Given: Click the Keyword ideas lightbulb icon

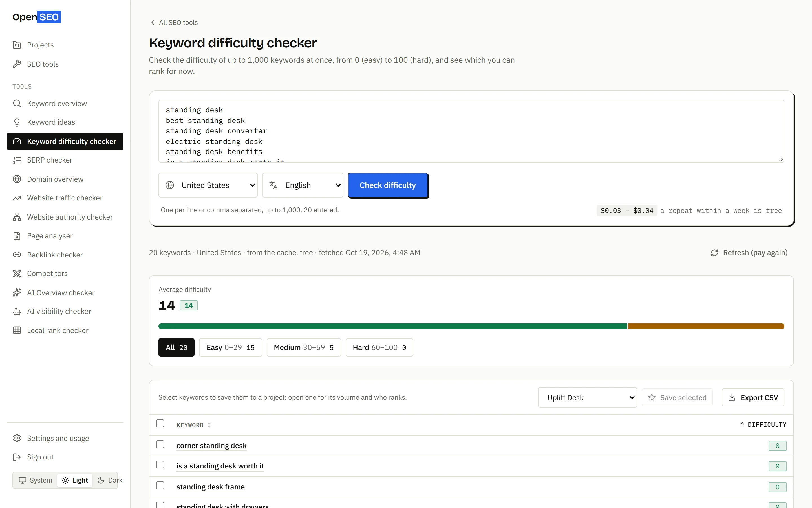Looking at the screenshot, I should tap(17, 122).
